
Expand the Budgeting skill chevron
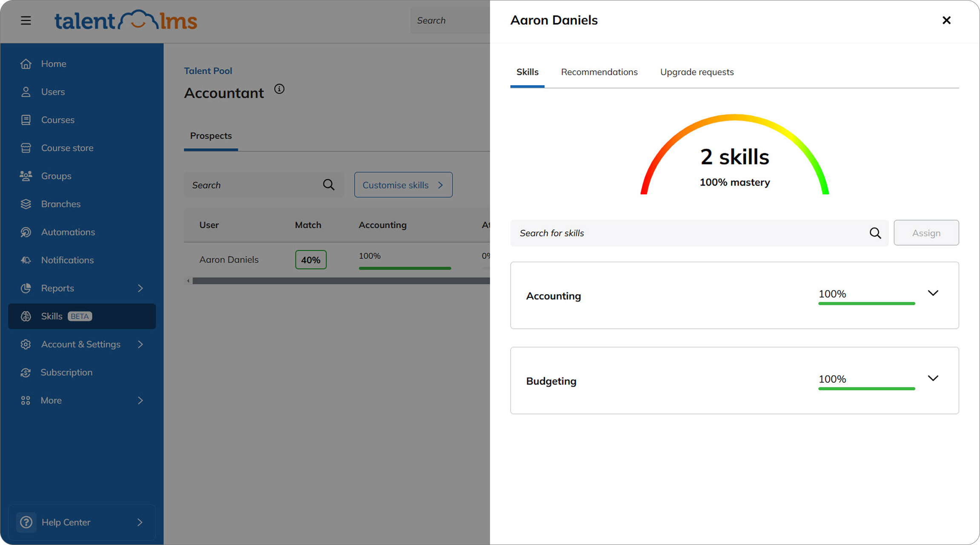pos(933,378)
